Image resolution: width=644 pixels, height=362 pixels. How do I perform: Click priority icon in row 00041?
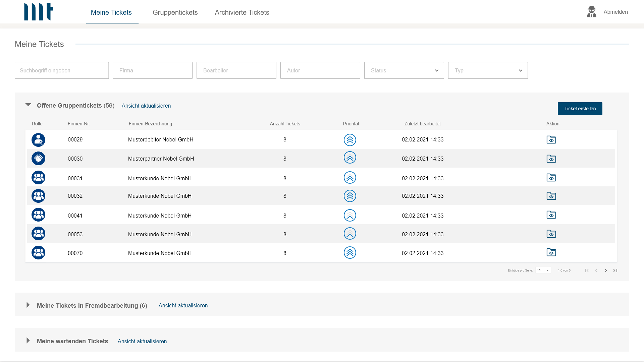(350, 215)
